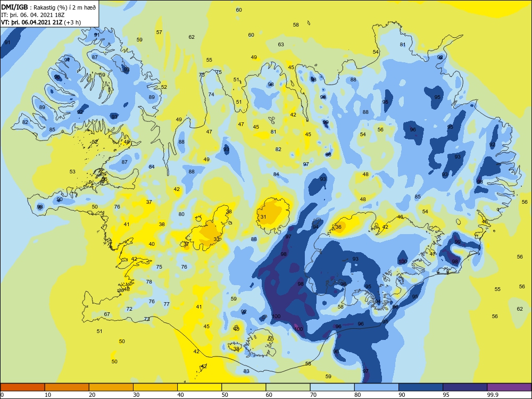
Task: Click the '99.9' legend tick label
Action: (x=492, y=395)
